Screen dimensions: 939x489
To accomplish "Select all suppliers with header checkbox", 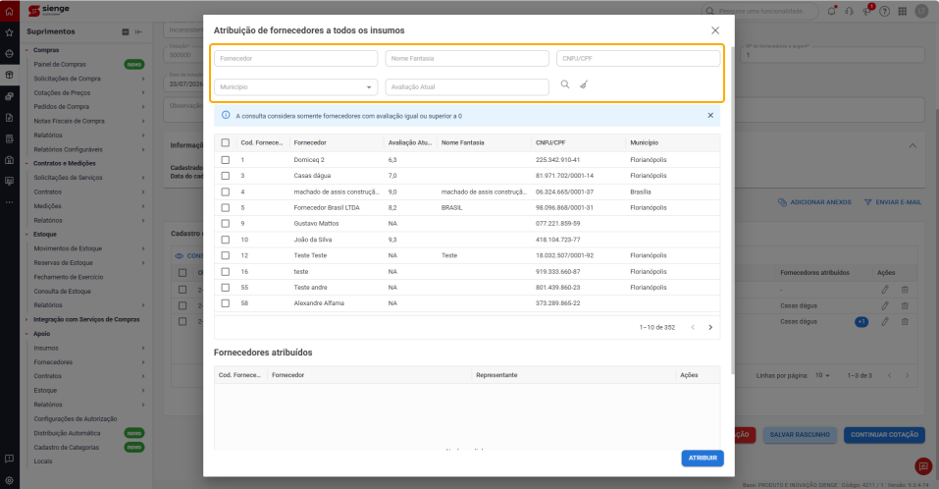I will point(225,142).
